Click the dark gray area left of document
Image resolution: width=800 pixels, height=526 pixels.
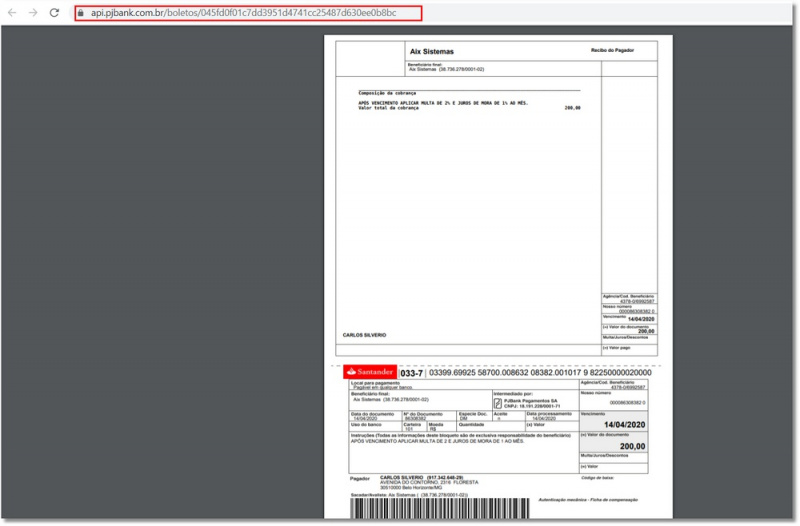tap(160, 270)
